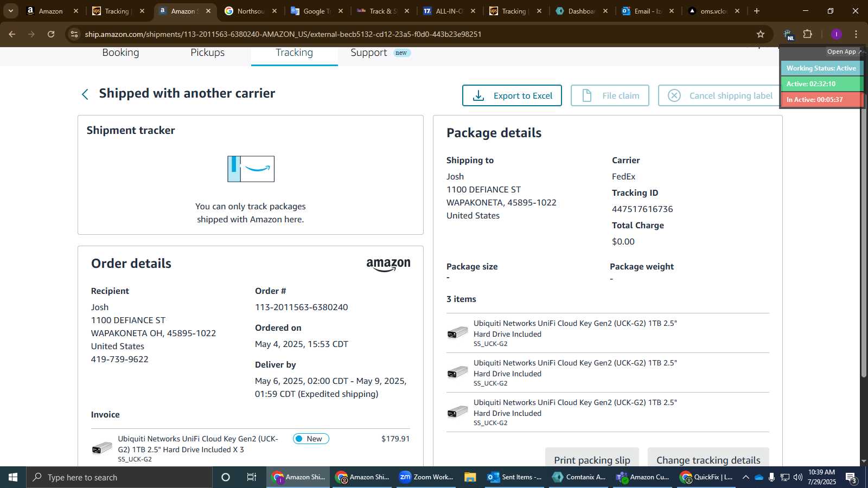The image size is (868, 488).
Task: Click the Cloud Key thumbnail in Invoice row
Action: click(x=102, y=448)
